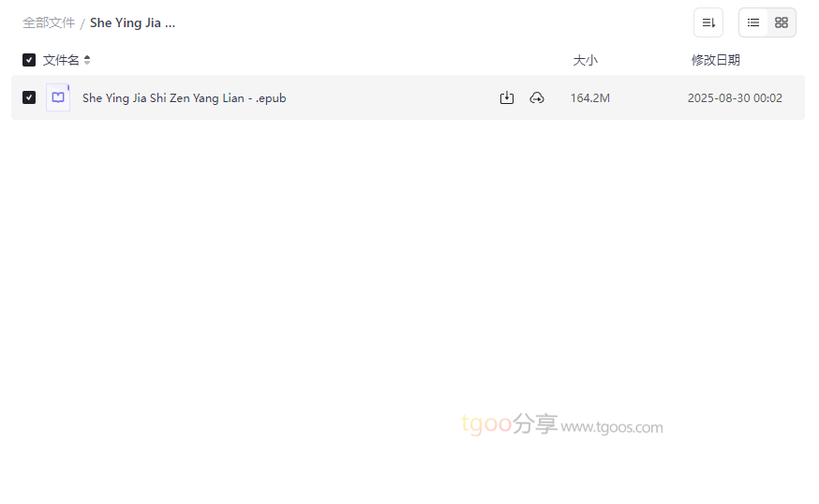Toggle sort arrows beside 文件名

click(x=87, y=60)
